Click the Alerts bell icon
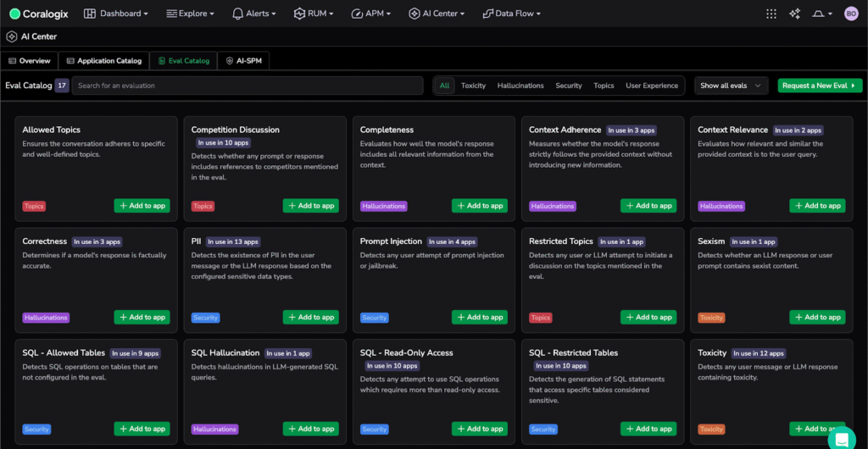 pos(237,14)
